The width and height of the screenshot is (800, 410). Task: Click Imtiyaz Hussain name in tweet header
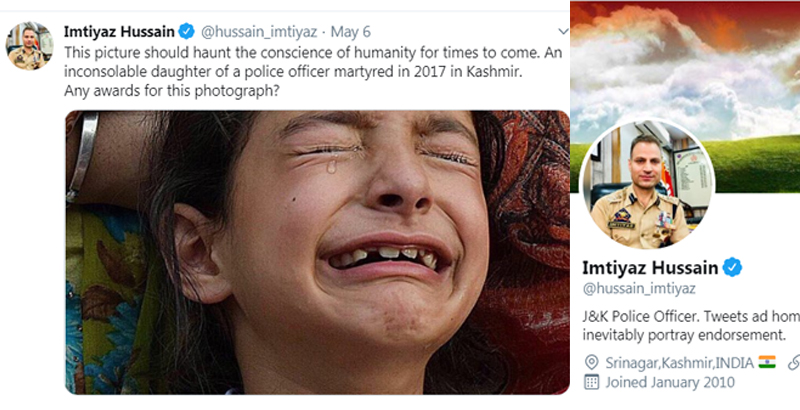click(x=119, y=32)
